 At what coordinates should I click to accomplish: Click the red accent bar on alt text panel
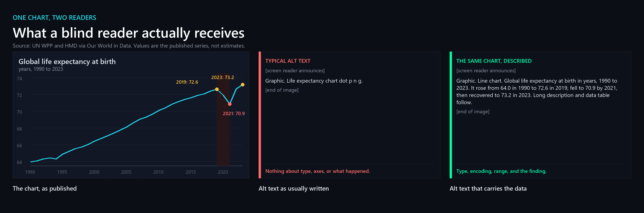click(260, 115)
